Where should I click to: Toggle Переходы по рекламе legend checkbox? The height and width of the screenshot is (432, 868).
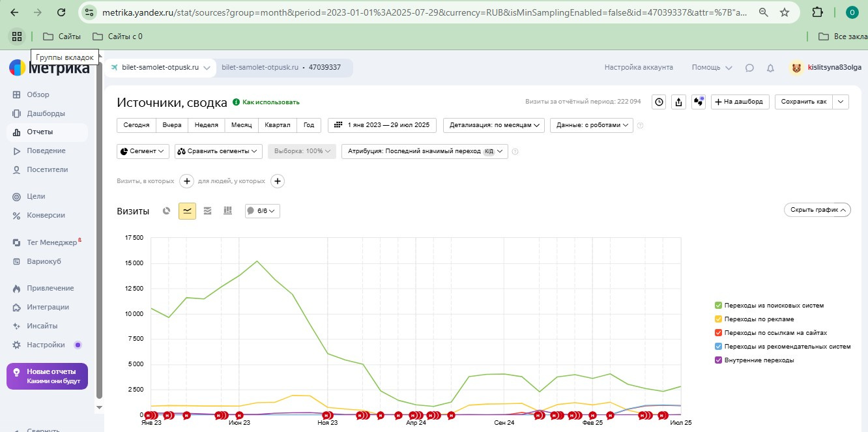pyautogui.click(x=718, y=319)
